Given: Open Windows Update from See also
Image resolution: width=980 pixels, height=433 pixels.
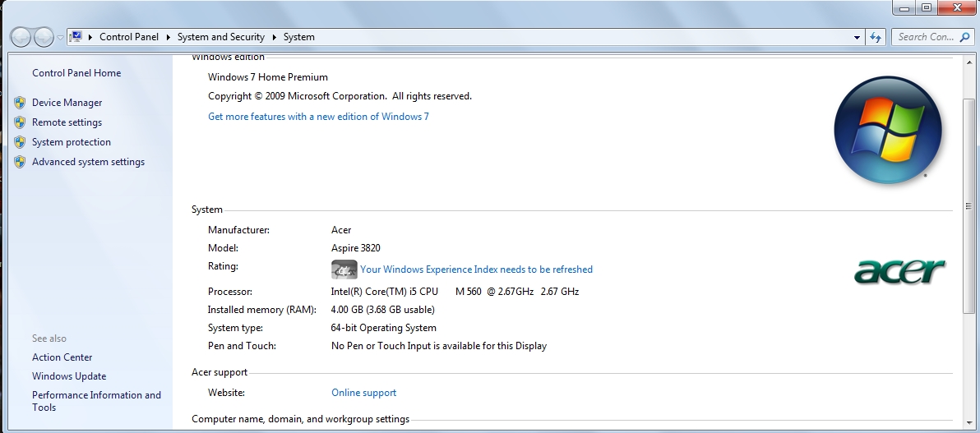Looking at the screenshot, I should (69, 376).
